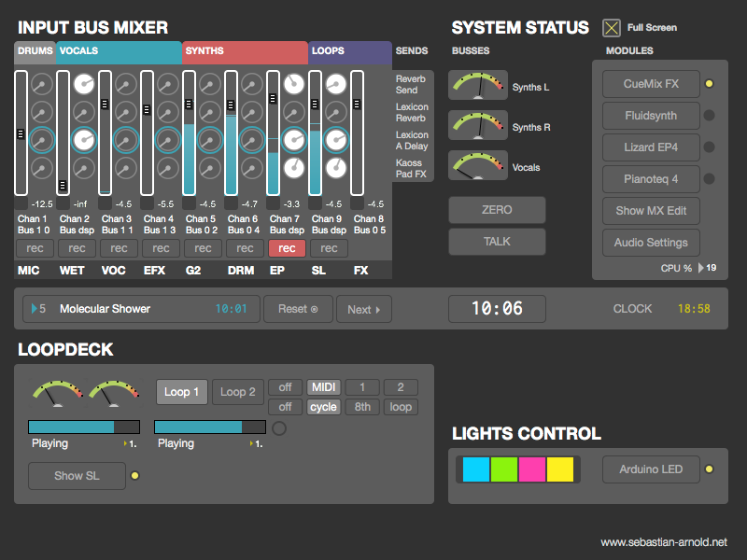Viewport: 747px width, 560px height.
Task: Click the top send knob on channel WET
Action: [x=84, y=85]
